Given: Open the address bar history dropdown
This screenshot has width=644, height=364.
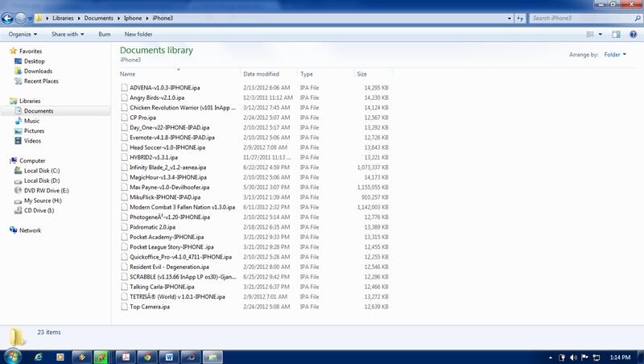Looking at the screenshot, I should (510, 18).
